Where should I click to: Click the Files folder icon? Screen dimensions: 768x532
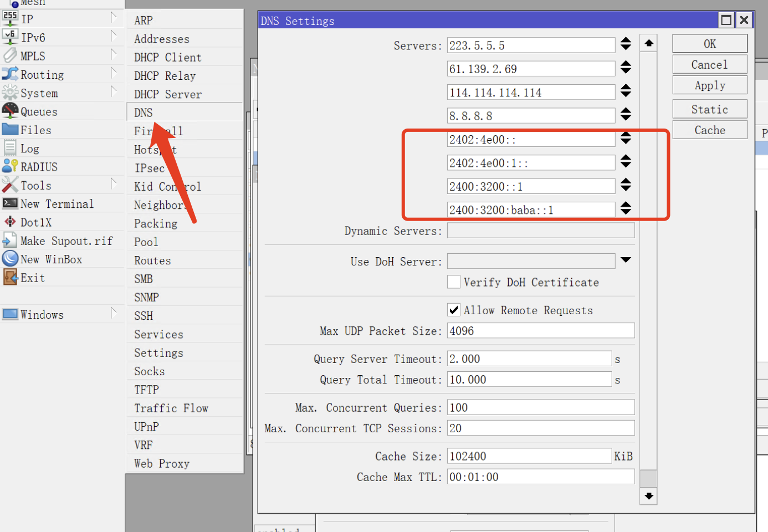tap(10, 130)
